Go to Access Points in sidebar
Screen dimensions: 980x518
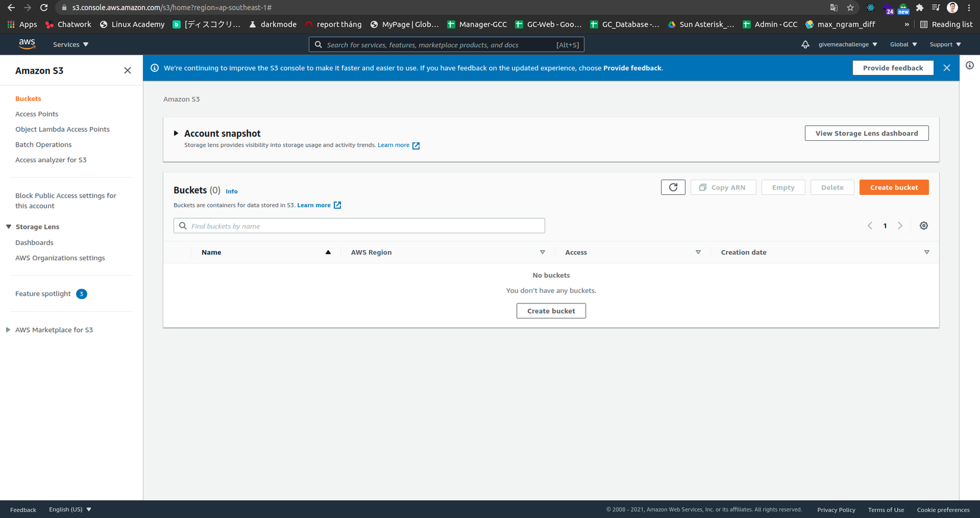pyautogui.click(x=37, y=114)
